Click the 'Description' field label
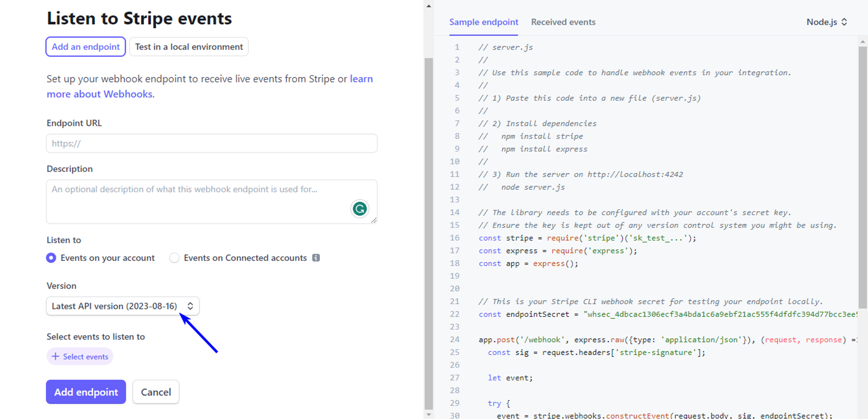 [69, 169]
